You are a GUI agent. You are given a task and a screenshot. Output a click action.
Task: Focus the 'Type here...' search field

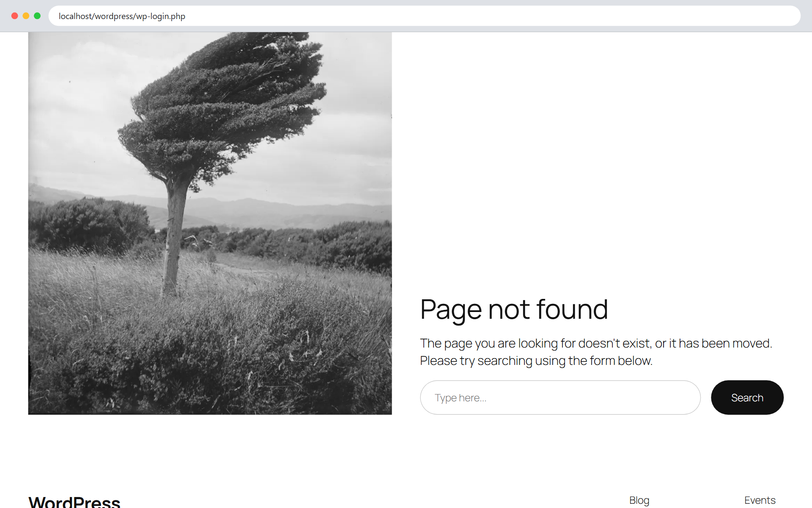[560, 398]
